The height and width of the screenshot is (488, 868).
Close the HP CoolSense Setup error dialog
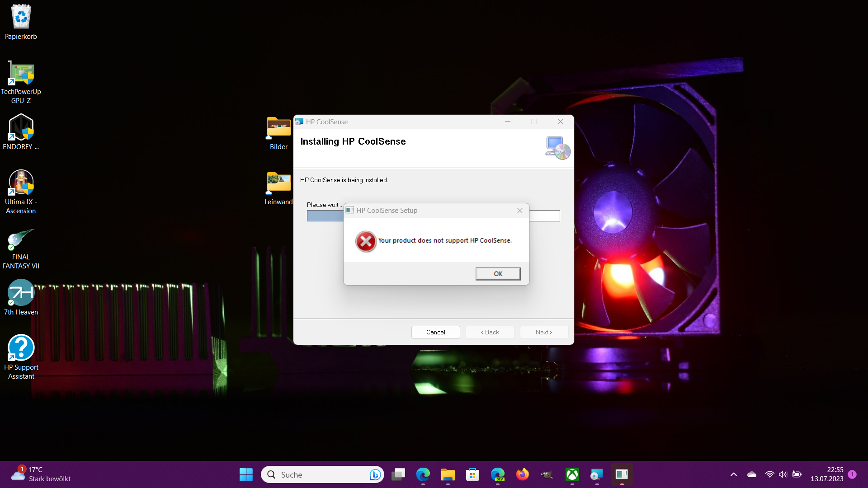(x=520, y=211)
